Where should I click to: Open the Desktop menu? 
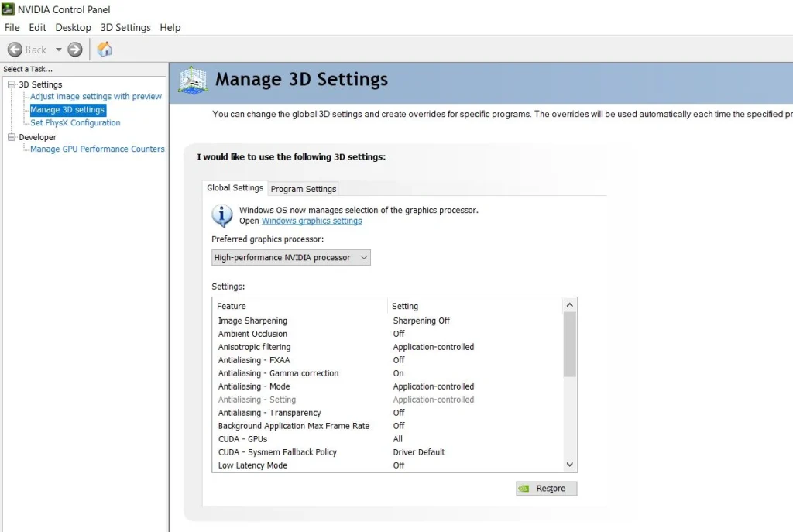coord(74,27)
